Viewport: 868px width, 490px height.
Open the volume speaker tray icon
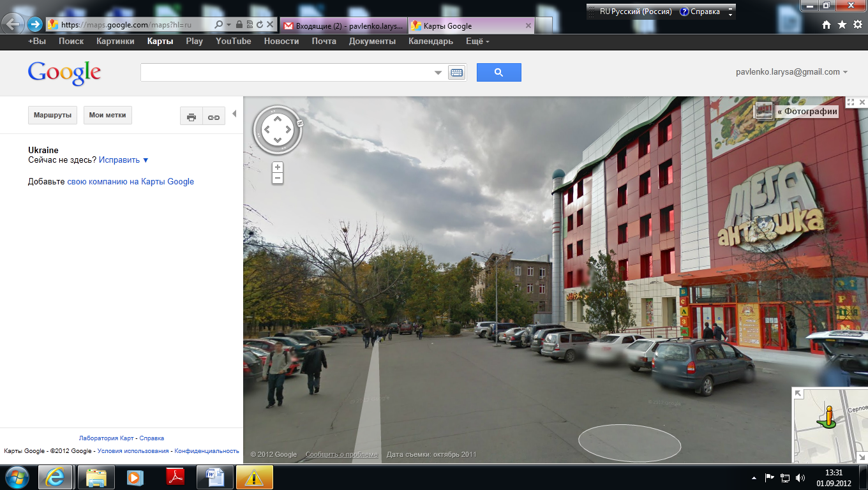[801, 477]
